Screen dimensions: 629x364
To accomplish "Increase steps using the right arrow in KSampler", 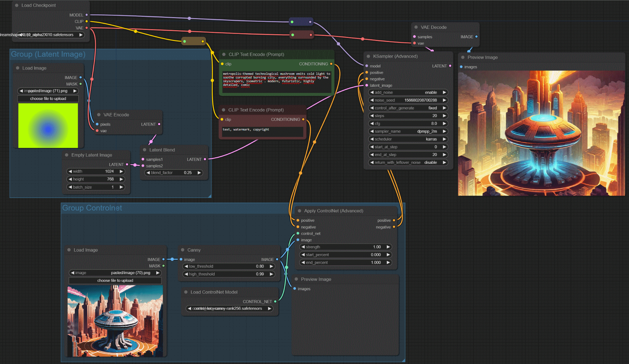I will 444,116.
